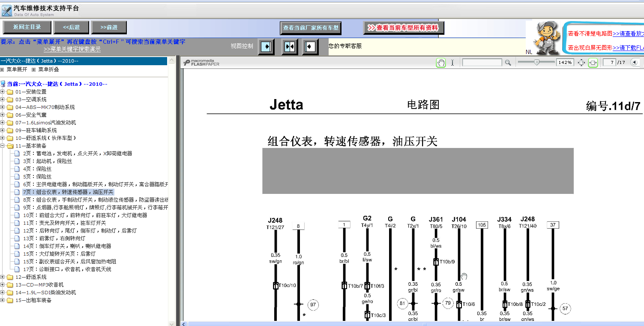Click folder icon of 03—空调系统
644x326 pixels.
10,100
